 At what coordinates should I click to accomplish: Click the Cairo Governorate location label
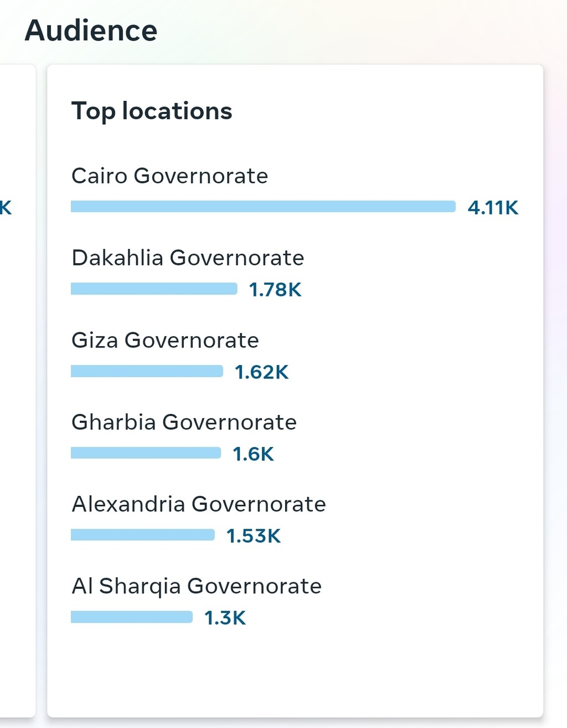click(169, 176)
